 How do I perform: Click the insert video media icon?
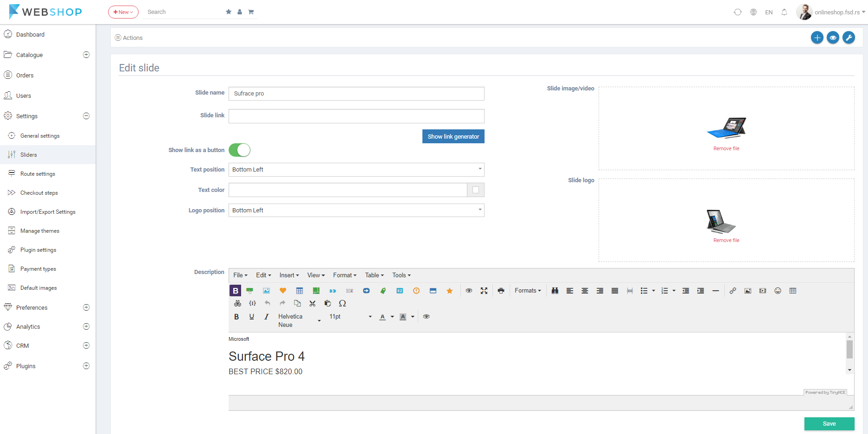[763, 291]
